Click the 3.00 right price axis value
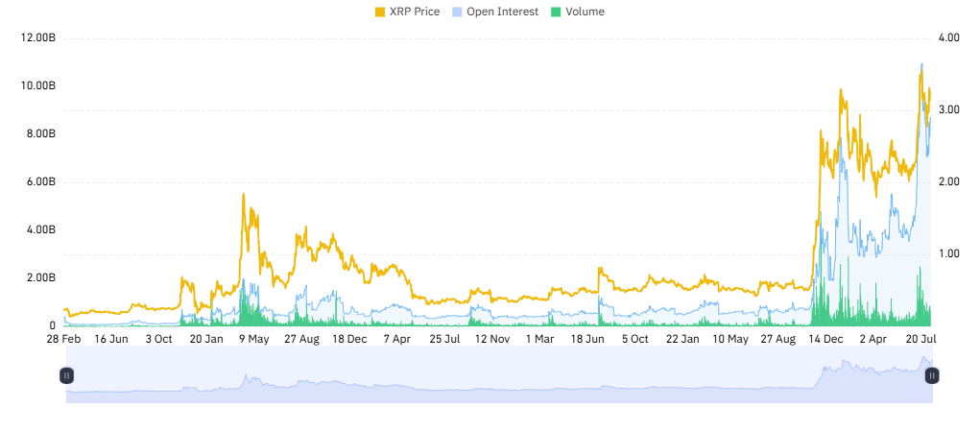The image size is (980, 432). tap(948, 110)
